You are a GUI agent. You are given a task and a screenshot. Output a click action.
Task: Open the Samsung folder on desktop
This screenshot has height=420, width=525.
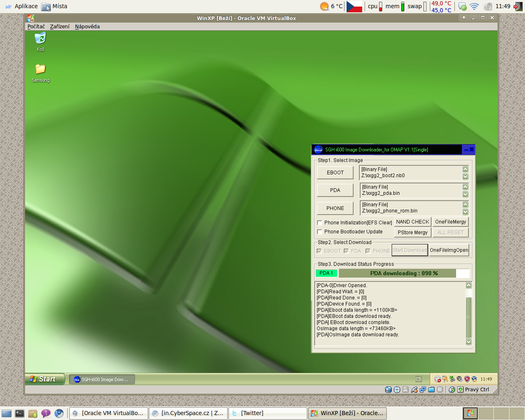pos(40,69)
